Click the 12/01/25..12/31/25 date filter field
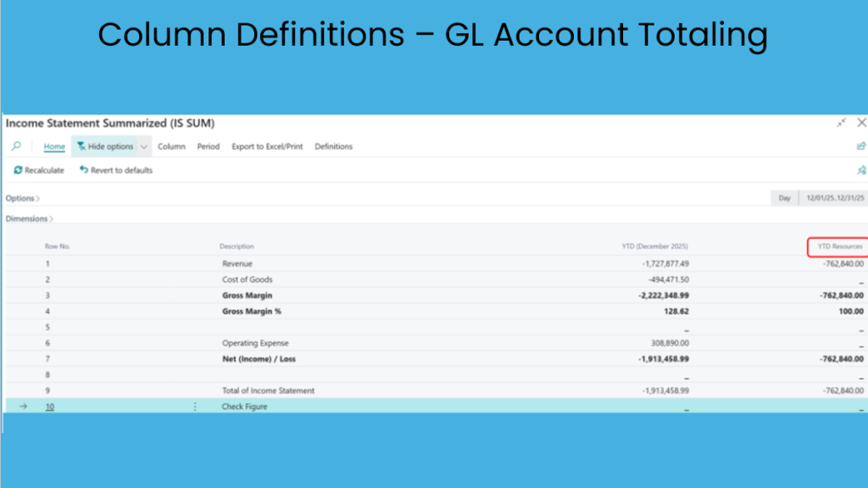The width and height of the screenshot is (868, 488). 835,198
